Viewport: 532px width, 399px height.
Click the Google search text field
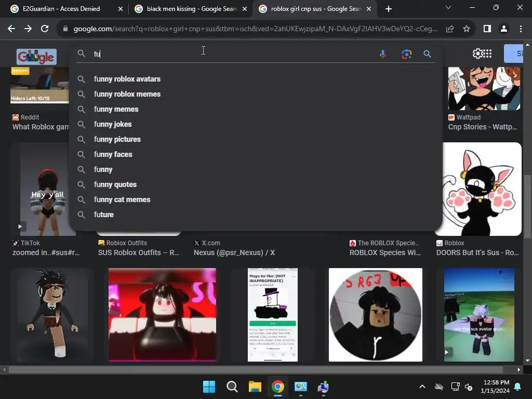pos(234,54)
